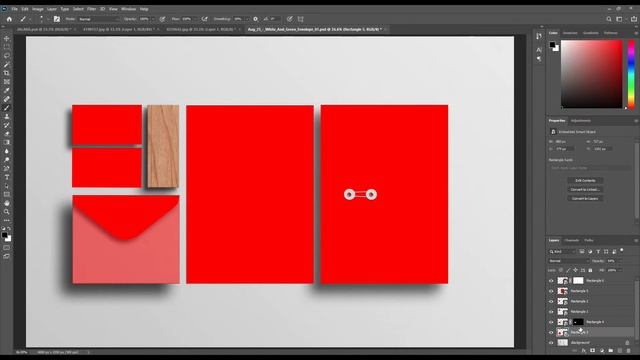Delete layer using the trash icon
Image resolution: width=640 pixels, height=360 pixels.
point(629,351)
